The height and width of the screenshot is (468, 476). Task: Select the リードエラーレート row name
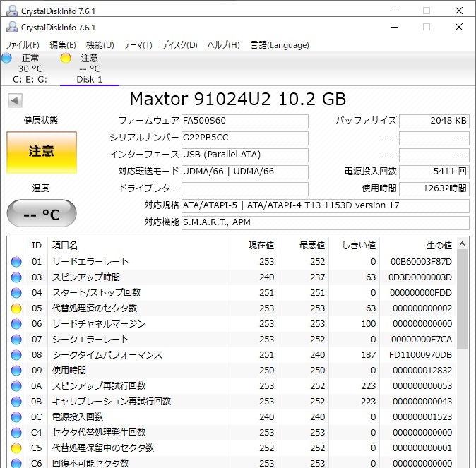pos(90,262)
